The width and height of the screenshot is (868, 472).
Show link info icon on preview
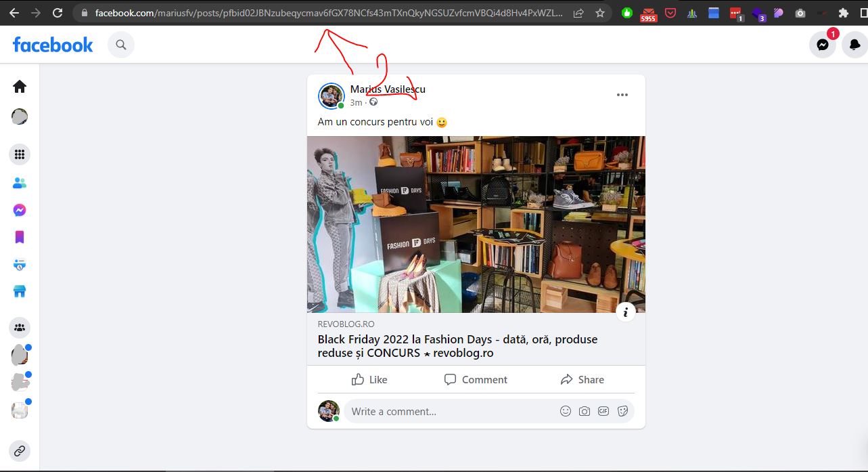click(626, 312)
